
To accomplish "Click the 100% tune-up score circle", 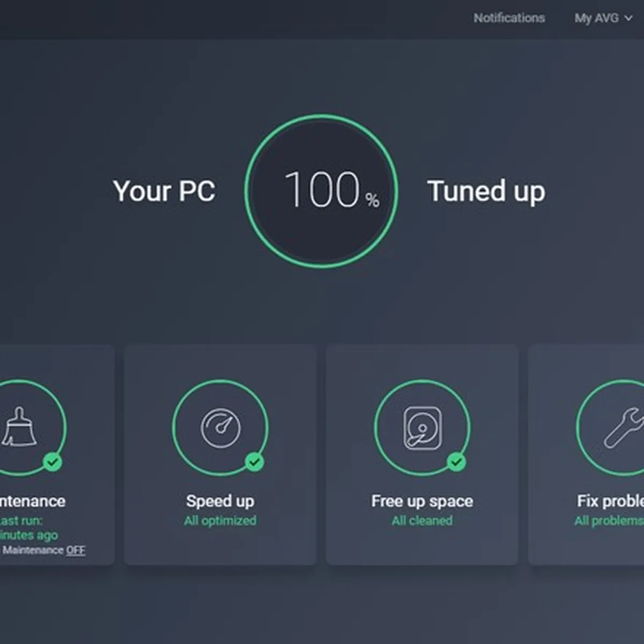I will click(321, 191).
